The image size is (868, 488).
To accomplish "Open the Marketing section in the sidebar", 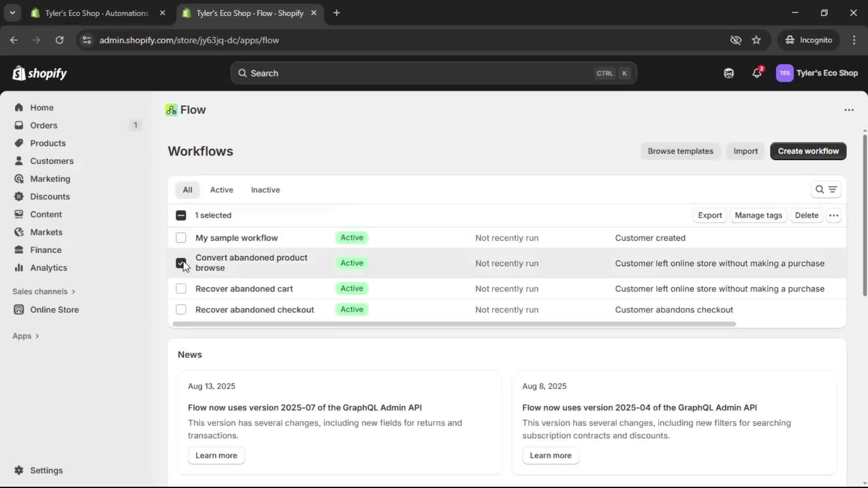I will (x=50, y=178).
